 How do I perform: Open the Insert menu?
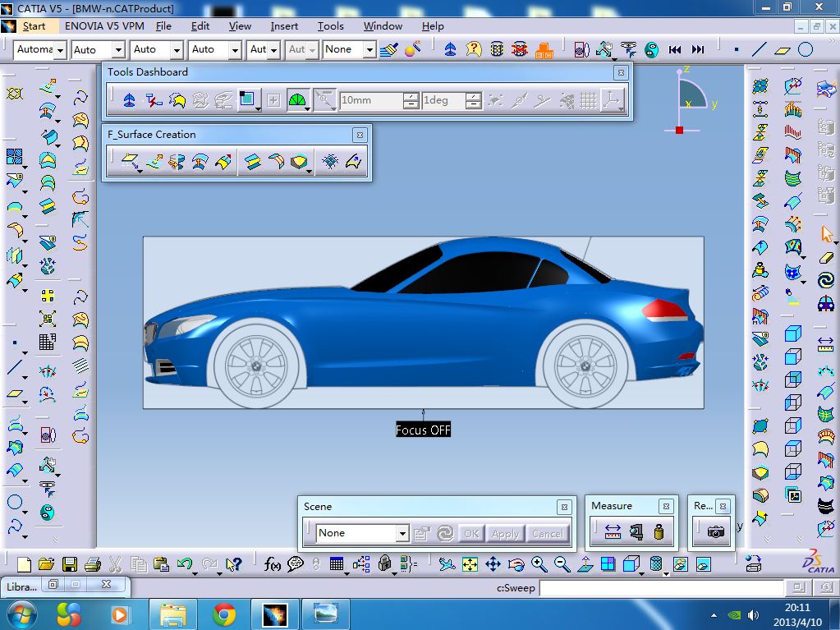pyautogui.click(x=284, y=25)
